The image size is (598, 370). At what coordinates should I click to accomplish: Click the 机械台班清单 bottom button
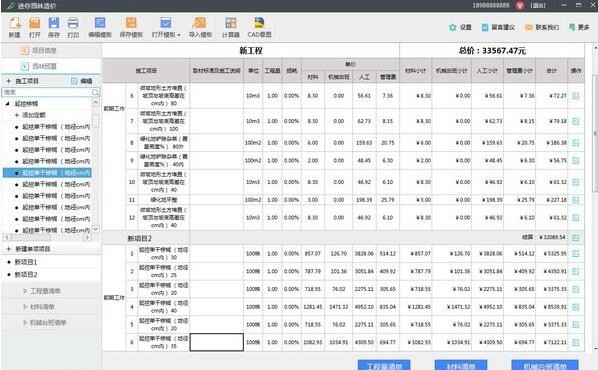click(x=545, y=365)
